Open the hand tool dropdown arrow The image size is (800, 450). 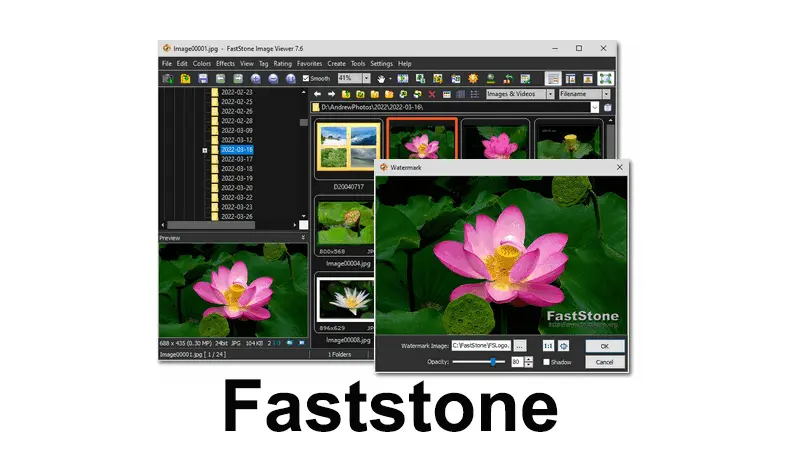point(390,79)
